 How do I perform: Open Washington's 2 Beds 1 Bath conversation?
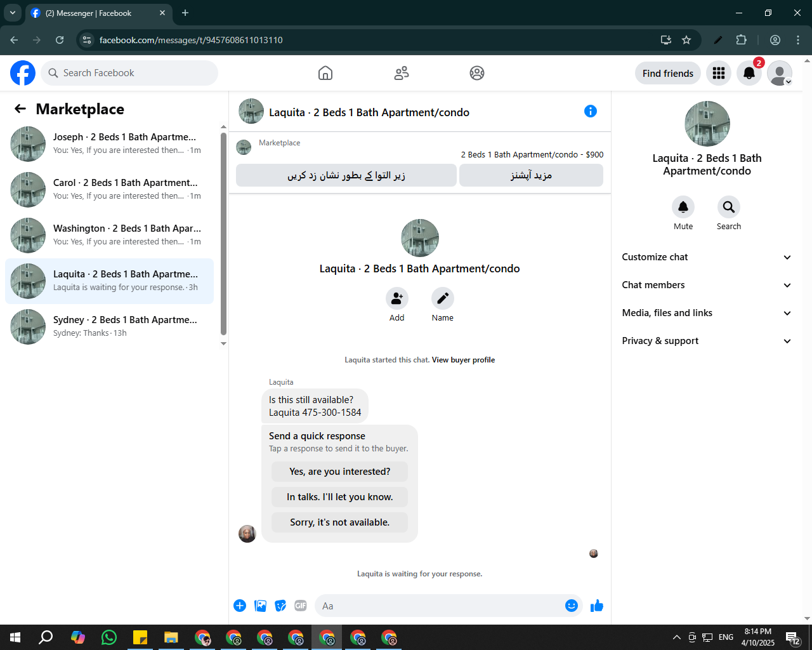(x=109, y=235)
